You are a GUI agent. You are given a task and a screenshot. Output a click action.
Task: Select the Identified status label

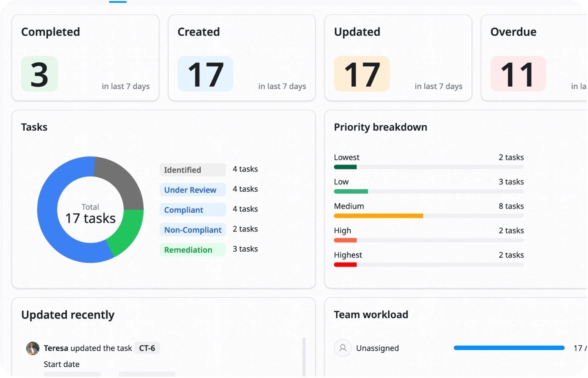193,170
